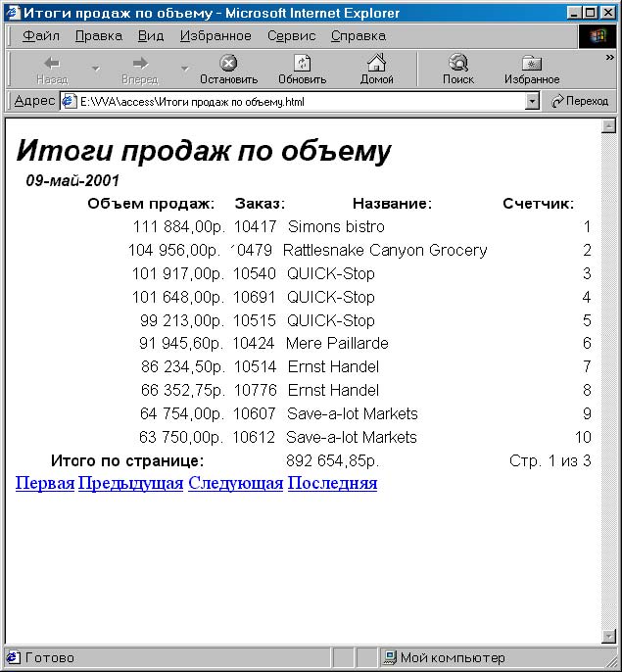Open the Файл menu
Image resolution: width=622 pixels, height=672 pixels.
click(41, 35)
